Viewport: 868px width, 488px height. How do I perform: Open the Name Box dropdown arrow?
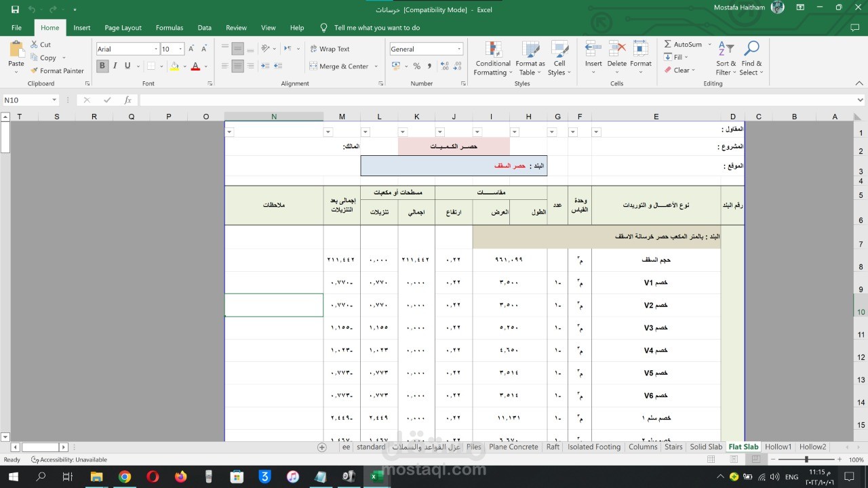tap(54, 100)
